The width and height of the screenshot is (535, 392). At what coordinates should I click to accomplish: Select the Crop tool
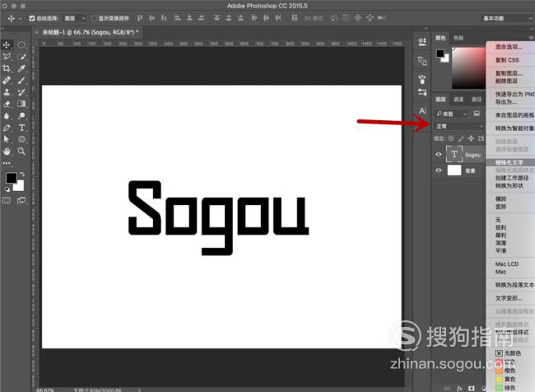pyautogui.click(x=7, y=68)
